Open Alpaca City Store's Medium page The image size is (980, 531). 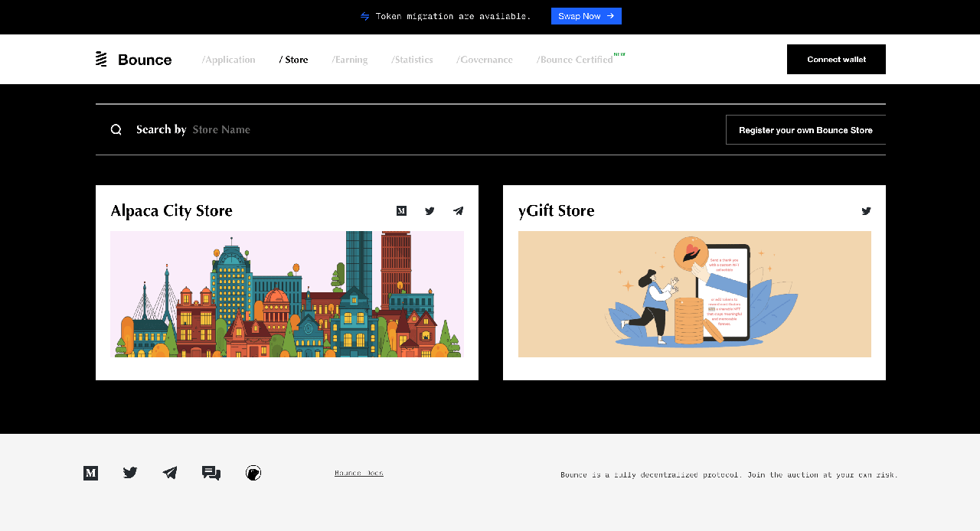tap(401, 211)
